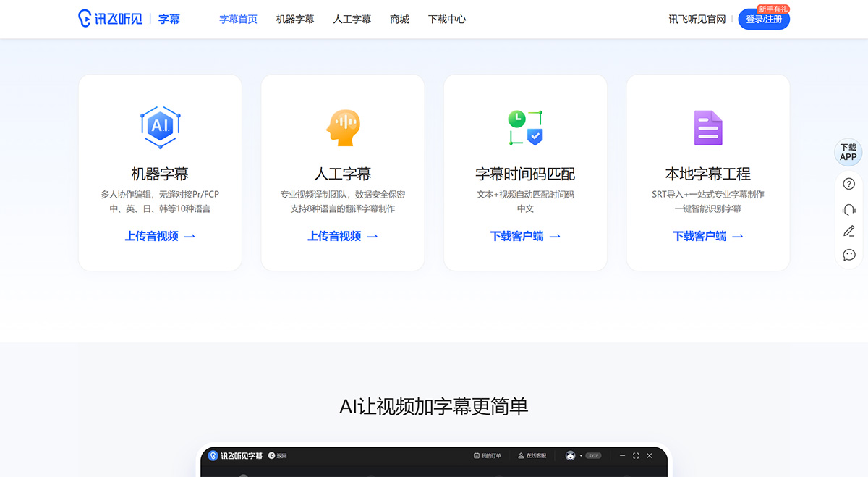The image size is (868, 477).
Task: Click the blue A.I. hexagon icon on 机器字幕 card
Action: (x=159, y=127)
